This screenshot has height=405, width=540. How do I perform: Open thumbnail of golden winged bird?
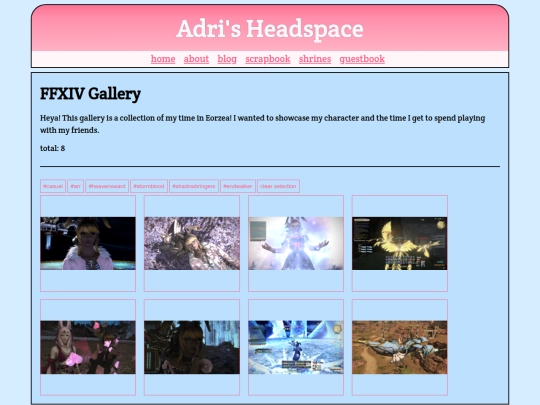point(399,243)
